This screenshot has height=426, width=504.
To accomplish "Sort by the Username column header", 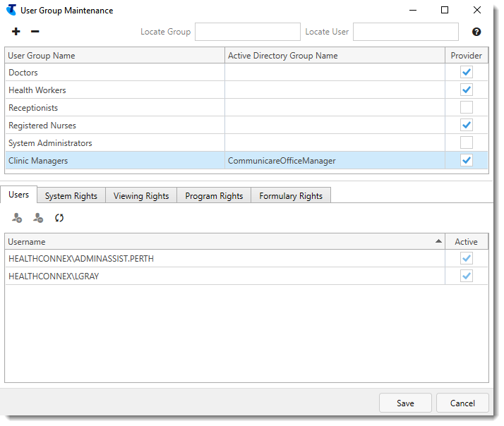I will pyautogui.click(x=224, y=242).
